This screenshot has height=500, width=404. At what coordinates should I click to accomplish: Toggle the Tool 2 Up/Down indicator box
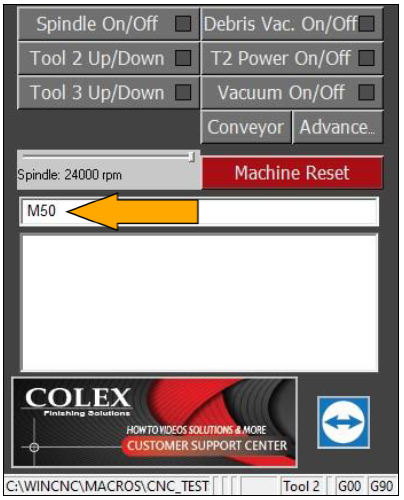(x=183, y=58)
